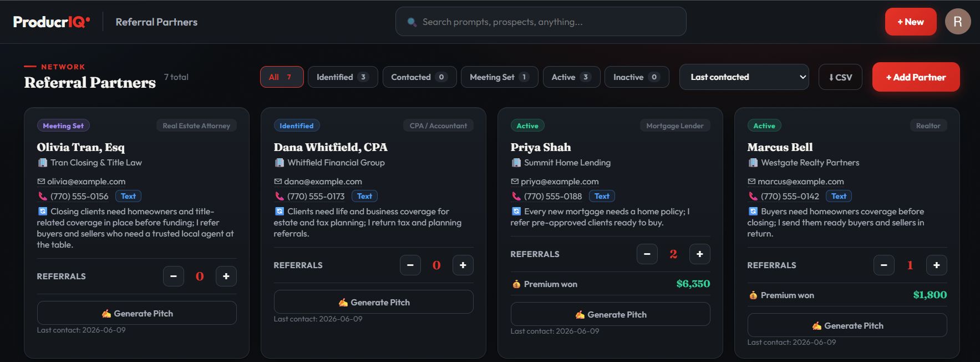This screenshot has width=980, height=362.
Task: Click CPA / Accountant tag
Action: tap(438, 126)
